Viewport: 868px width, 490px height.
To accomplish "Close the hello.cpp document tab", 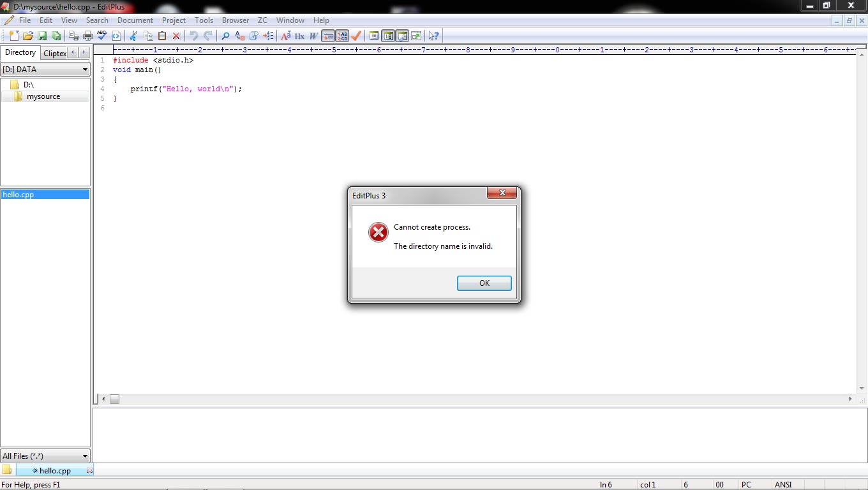I will (x=89, y=471).
